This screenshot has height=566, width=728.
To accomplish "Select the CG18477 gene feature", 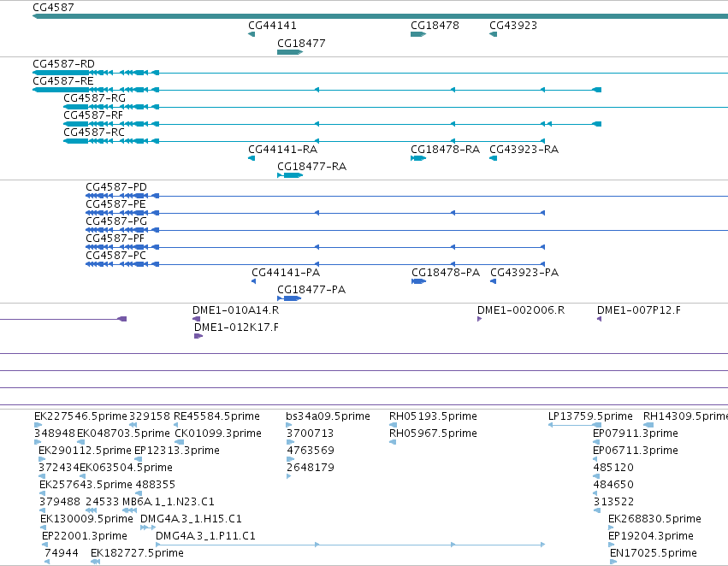I will point(290,52).
